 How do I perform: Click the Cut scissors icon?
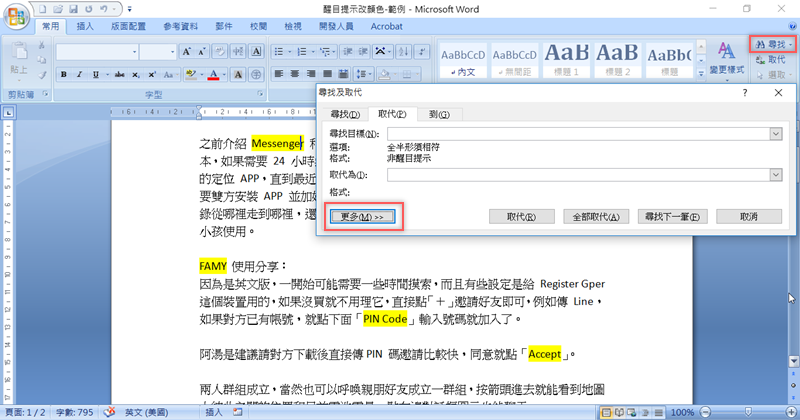42,45
